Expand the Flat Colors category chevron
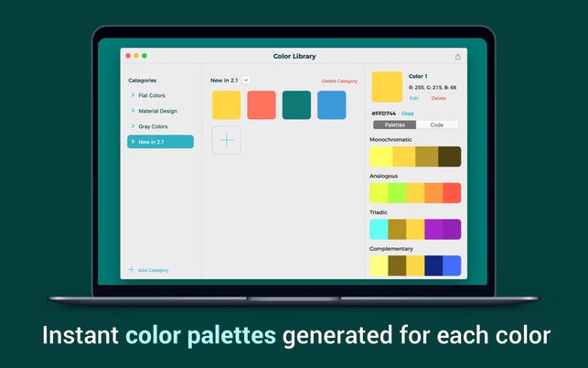588x368 pixels. pos(133,95)
